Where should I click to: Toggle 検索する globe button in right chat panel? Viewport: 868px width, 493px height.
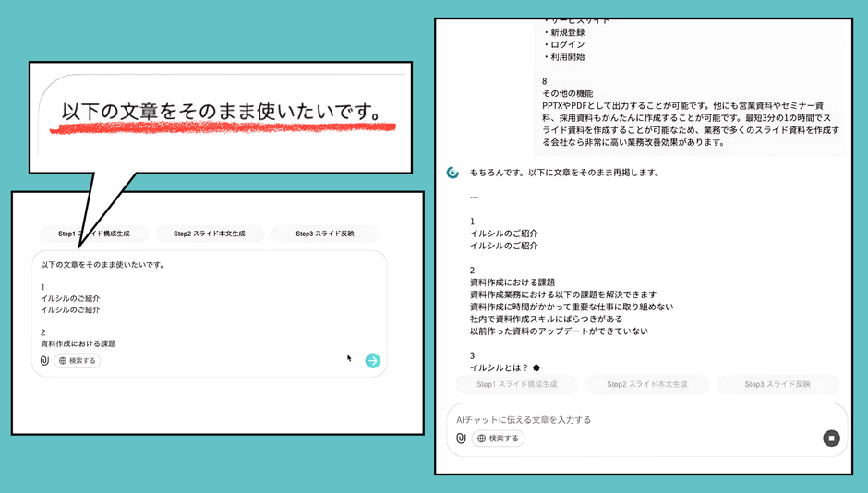coord(498,439)
